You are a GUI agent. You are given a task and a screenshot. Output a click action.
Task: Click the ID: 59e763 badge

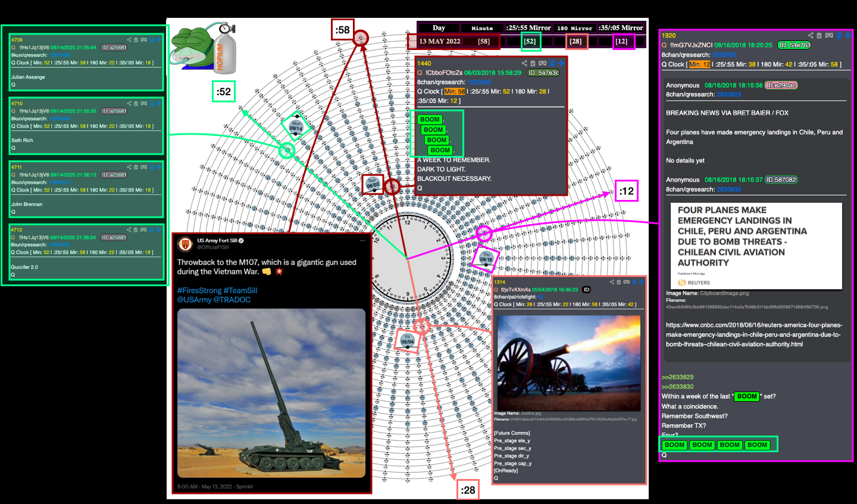coord(795,45)
